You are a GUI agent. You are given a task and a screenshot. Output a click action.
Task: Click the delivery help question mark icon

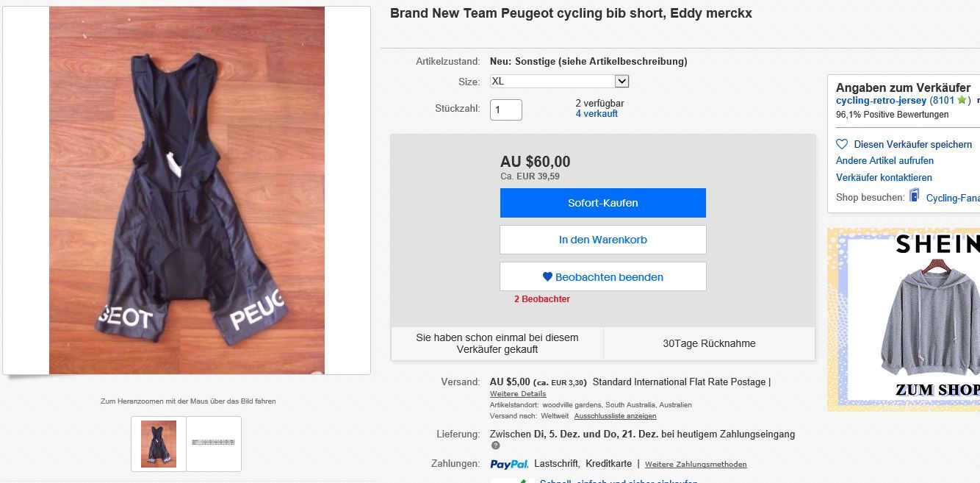pos(495,446)
